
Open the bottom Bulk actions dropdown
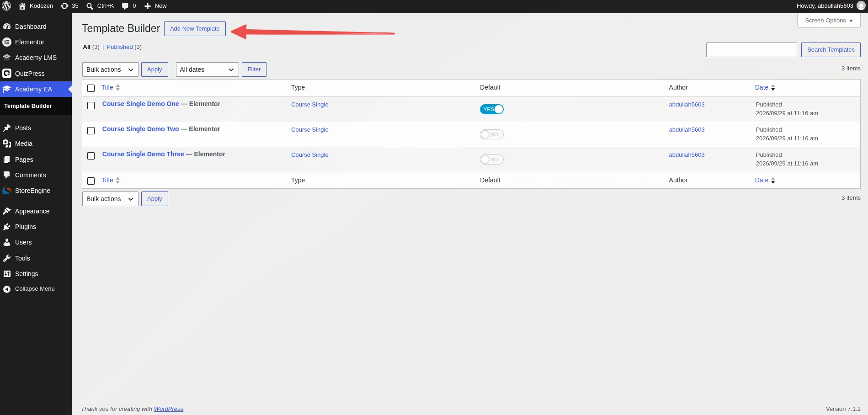(x=110, y=199)
